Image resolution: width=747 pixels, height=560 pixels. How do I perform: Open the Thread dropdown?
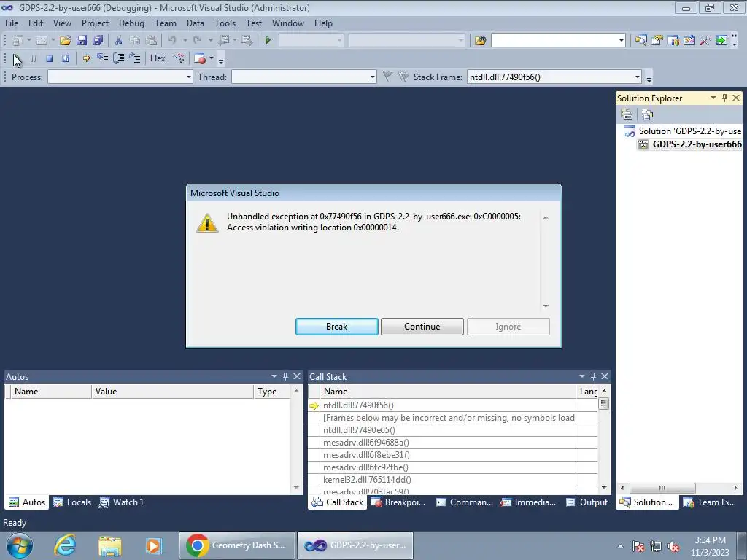[x=373, y=77]
